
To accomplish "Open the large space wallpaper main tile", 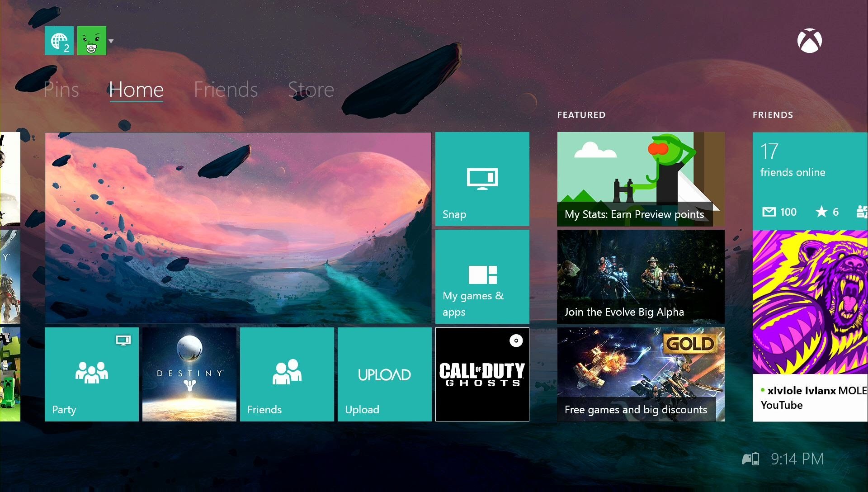I will point(238,227).
